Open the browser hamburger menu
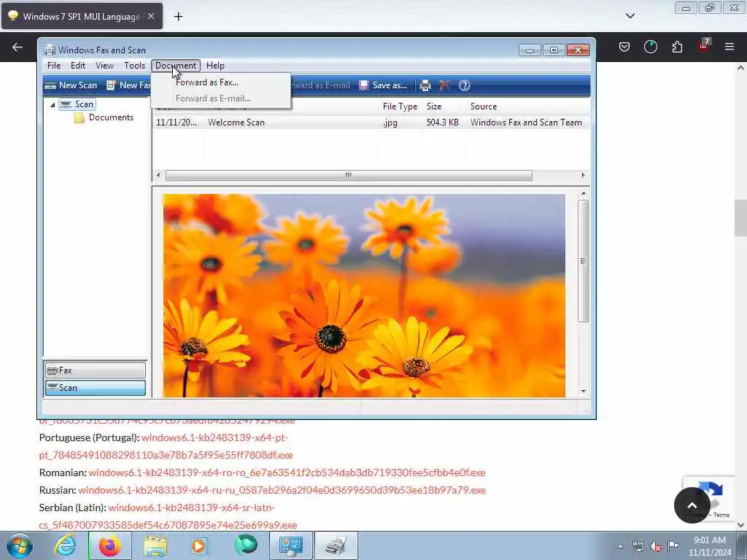Viewport: 747px width, 560px height. (x=729, y=47)
